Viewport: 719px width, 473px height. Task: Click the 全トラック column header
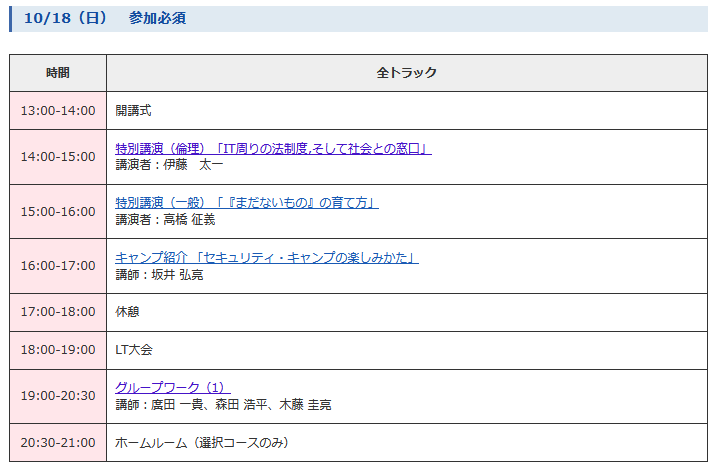tap(406, 73)
